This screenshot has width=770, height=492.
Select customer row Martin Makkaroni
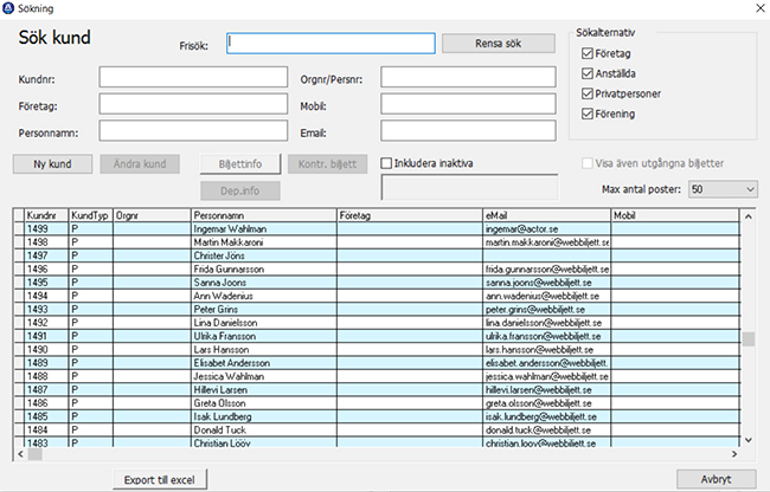[376, 242]
